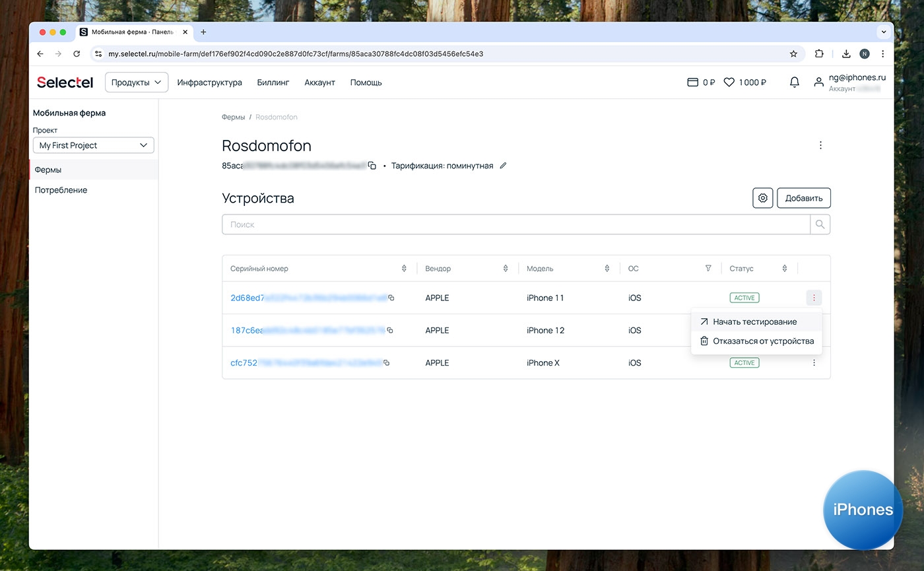
Task: Go to Потребление in sidebar
Action: pos(61,190)
